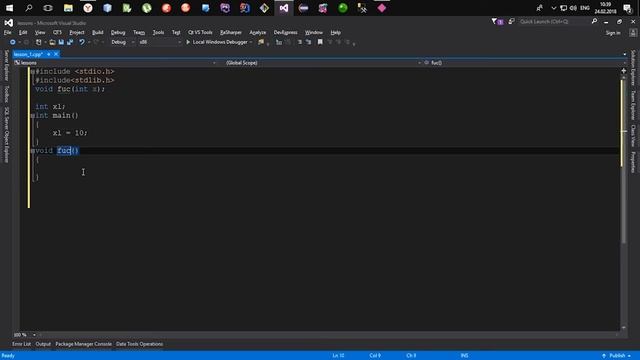The image size is (640, 360).
Task: Open the Server Explorer side tab
Action: tap(6, 65)
